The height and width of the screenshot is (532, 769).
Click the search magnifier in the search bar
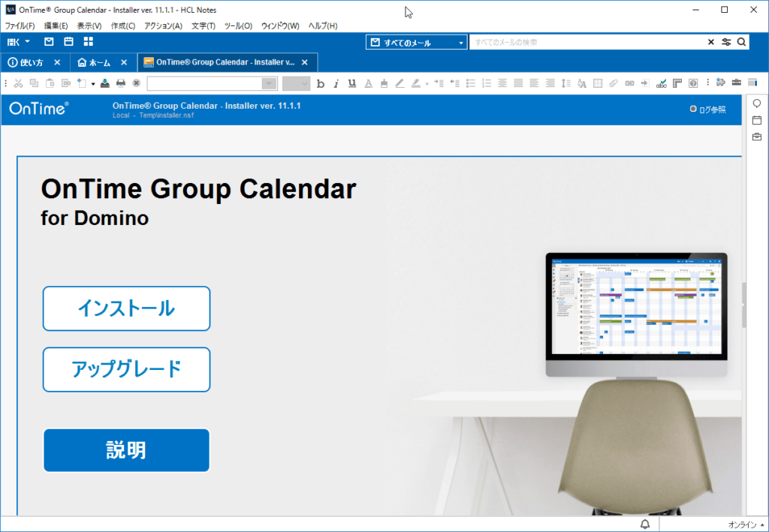pos(741,42)
